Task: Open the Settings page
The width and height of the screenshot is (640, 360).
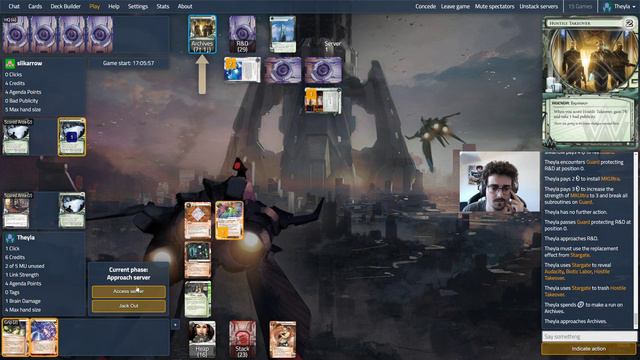Action: click(138, 6)
